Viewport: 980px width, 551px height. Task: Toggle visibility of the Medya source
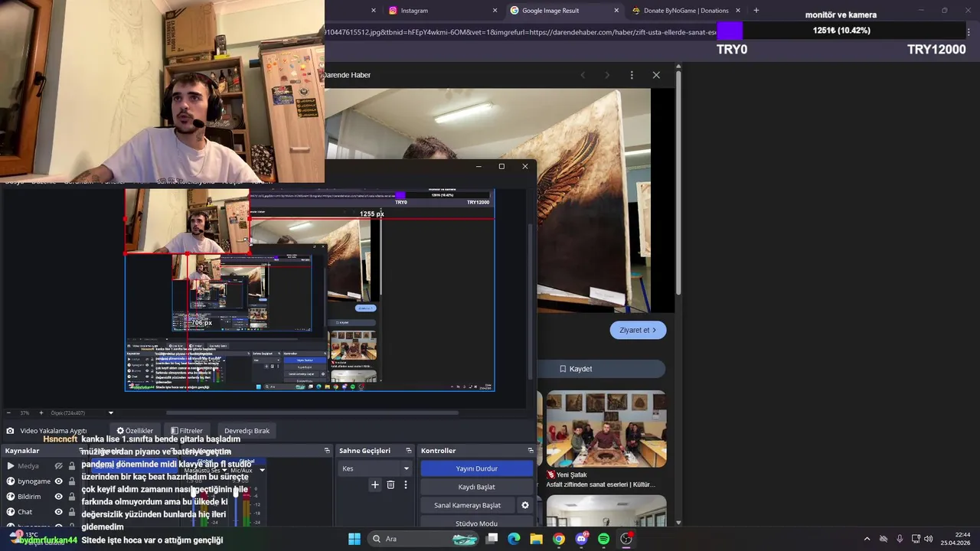point(58,466)
